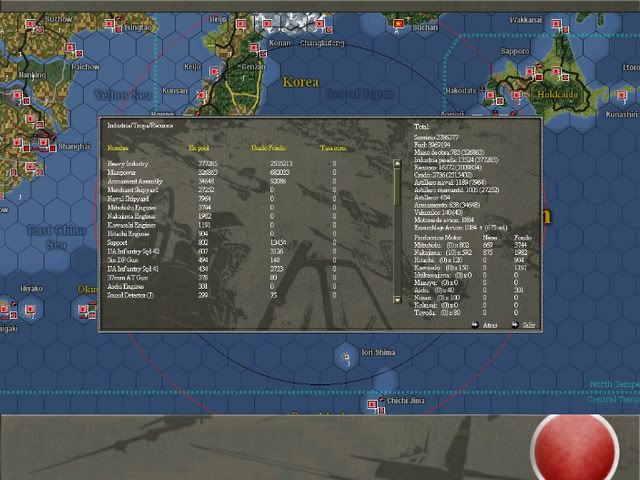The height and width of the screenshot is (480, 640).
Task: Select the Mitsubishi Engines row
Action: point(222,208)
